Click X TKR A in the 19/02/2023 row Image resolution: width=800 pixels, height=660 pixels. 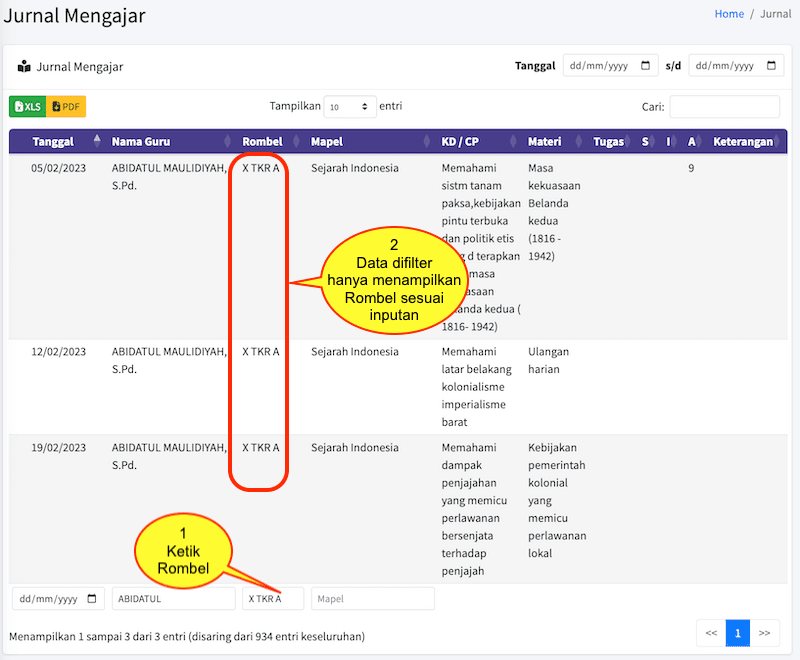[261, 447]
